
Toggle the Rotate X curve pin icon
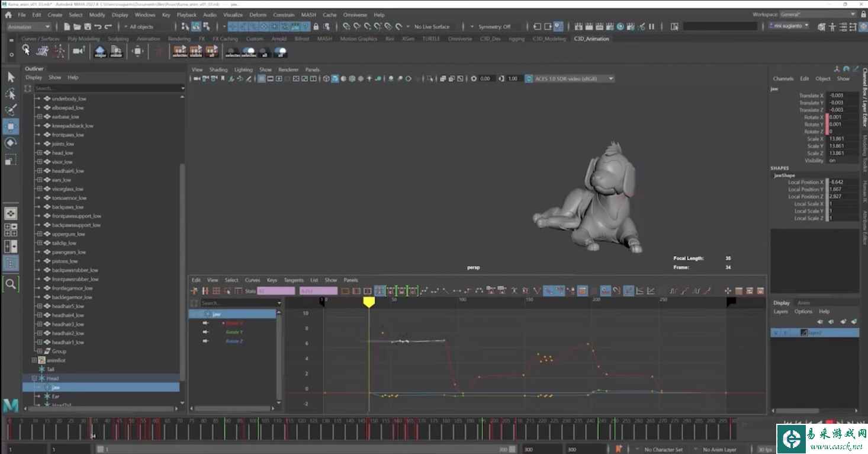click(206, 323)
